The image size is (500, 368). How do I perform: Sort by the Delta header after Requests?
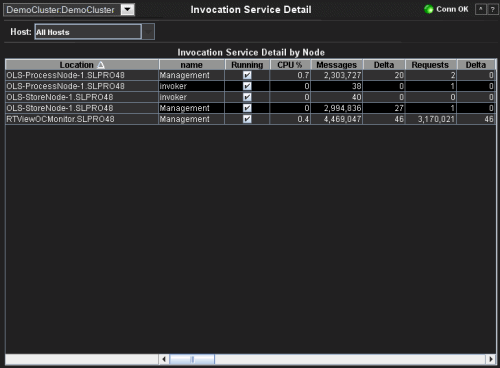tap(476, 65)
